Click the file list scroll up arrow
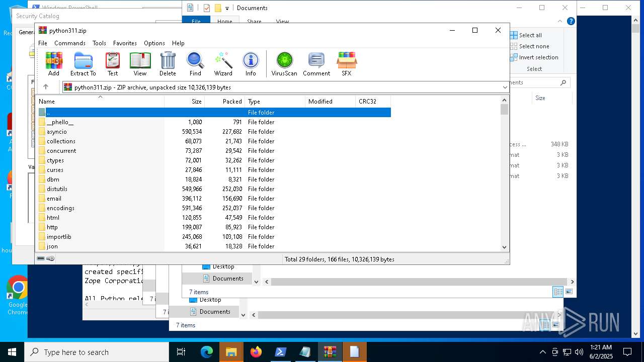Screen dimensions: 644x362 tap(505, 100)
